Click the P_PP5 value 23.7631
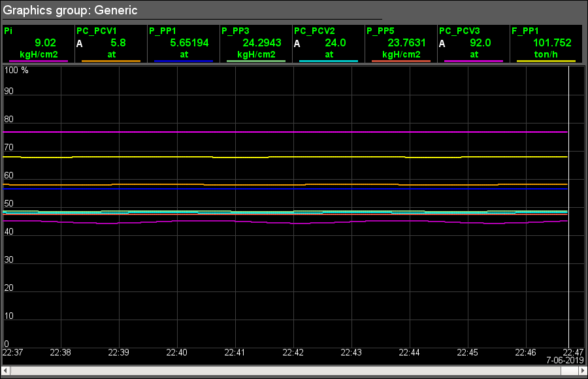 406,42
